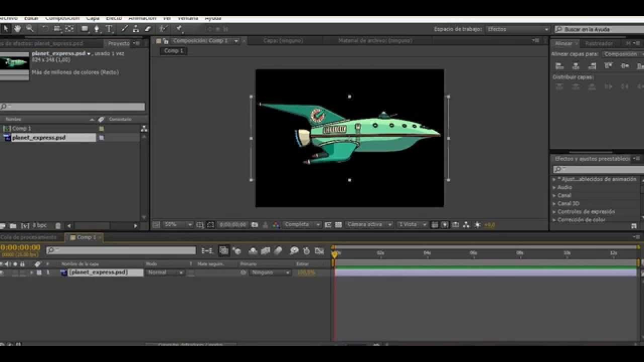Click the 8 bpc color depth button
The width and height of the screenshot is (644, 362).
tap(40, 226)
